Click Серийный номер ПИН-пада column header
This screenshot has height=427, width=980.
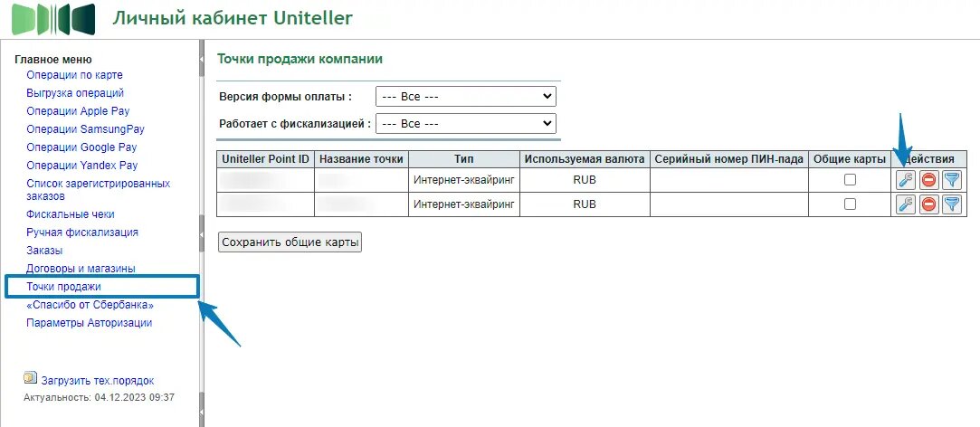coord(729,159)
